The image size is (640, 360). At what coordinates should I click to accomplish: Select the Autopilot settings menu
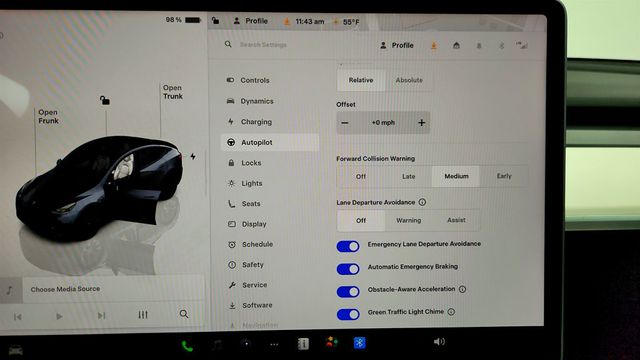270,142
